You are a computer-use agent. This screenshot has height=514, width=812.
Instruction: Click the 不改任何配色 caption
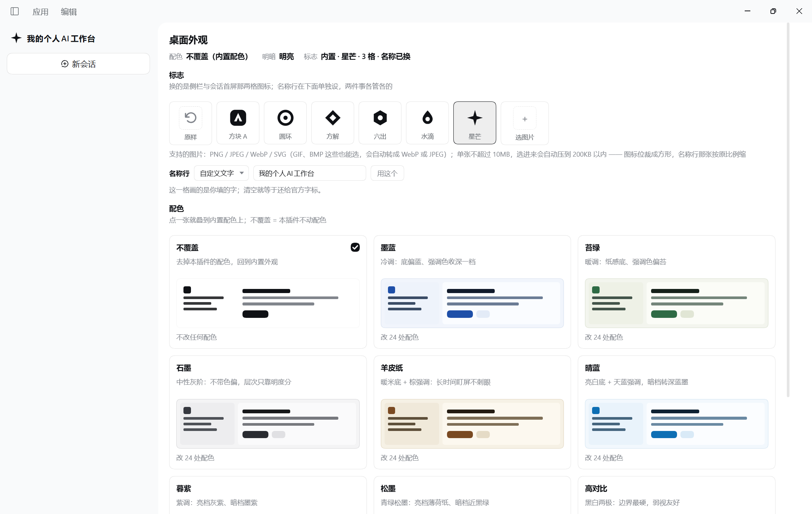tap(197, 337)
